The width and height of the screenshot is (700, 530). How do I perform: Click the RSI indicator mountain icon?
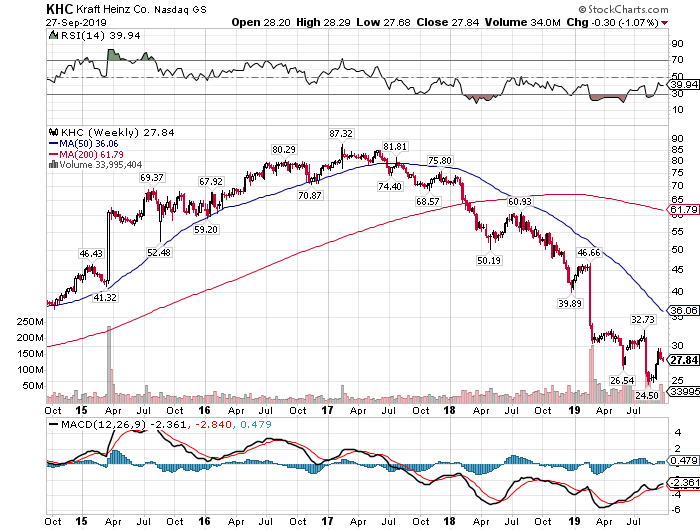click(x=53, y=35)
